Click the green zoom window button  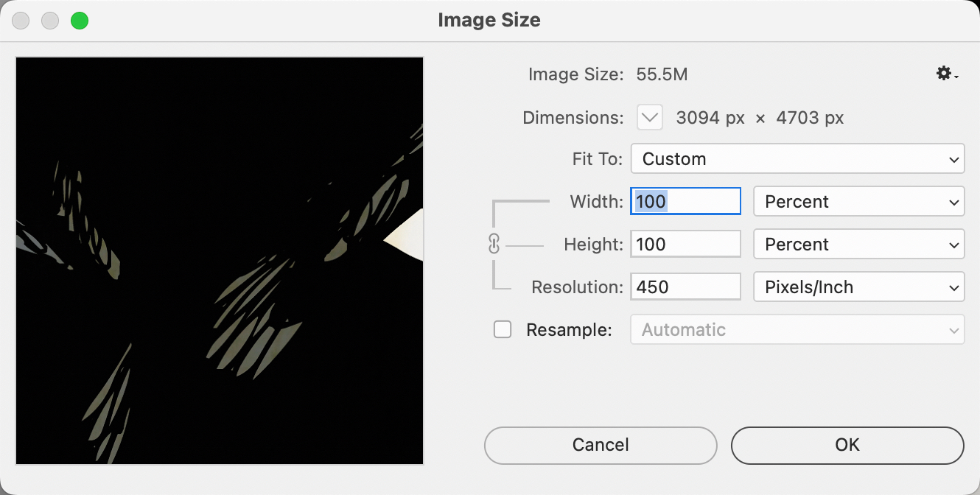80,21
